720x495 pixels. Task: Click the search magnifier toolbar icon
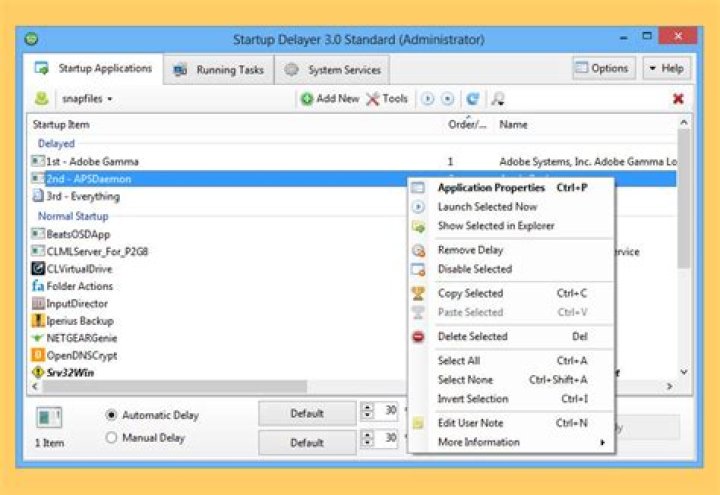coord(498,99)
